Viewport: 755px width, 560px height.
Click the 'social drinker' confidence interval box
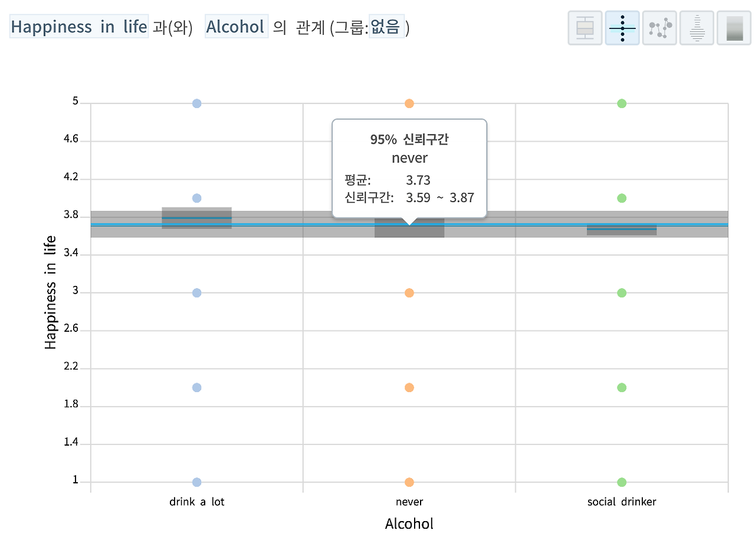622,230
